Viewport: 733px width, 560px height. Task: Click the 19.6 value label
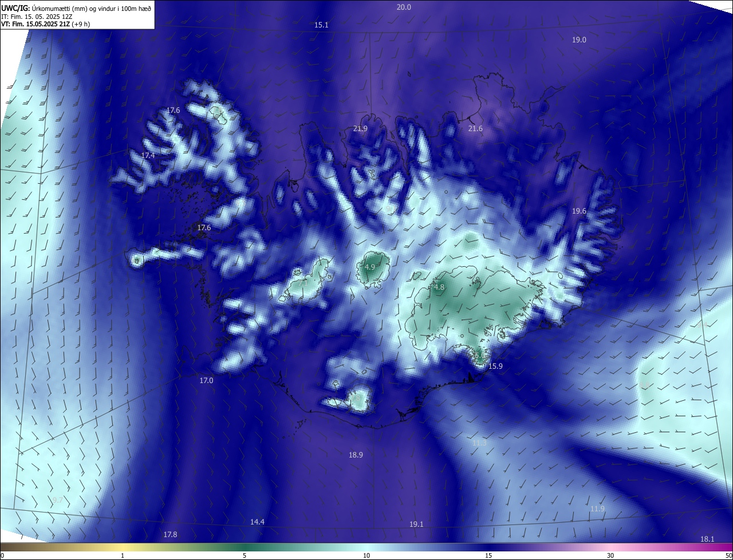579,211
